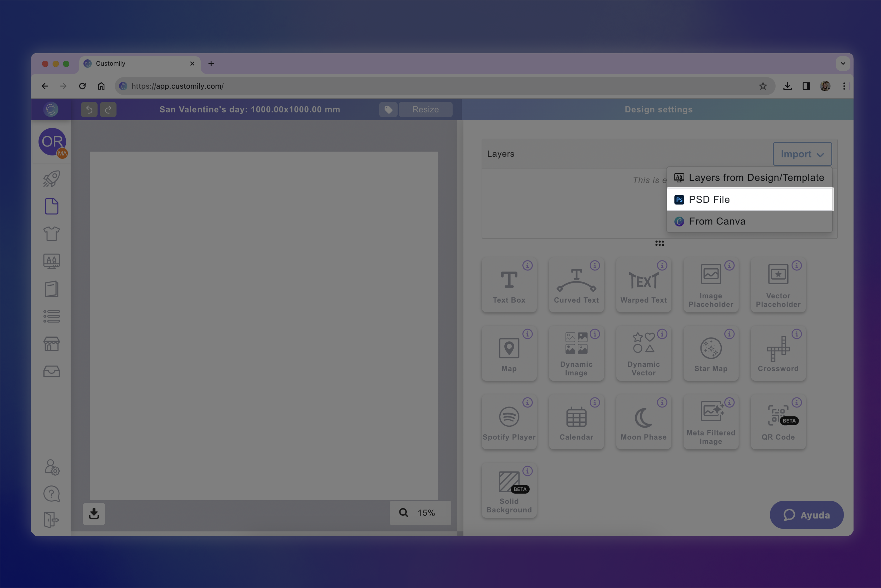The height and width of the screenshot is (588, 881).
Task: Click the store front sidebar icon
Action: tap(51, 344)
